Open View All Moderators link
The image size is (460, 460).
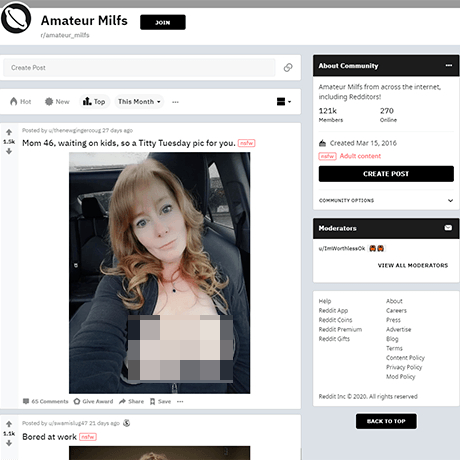[413, 265]
